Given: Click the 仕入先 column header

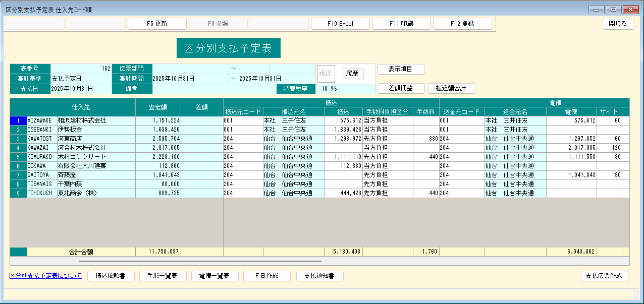Looking at the screenshot, I should 81,107.
